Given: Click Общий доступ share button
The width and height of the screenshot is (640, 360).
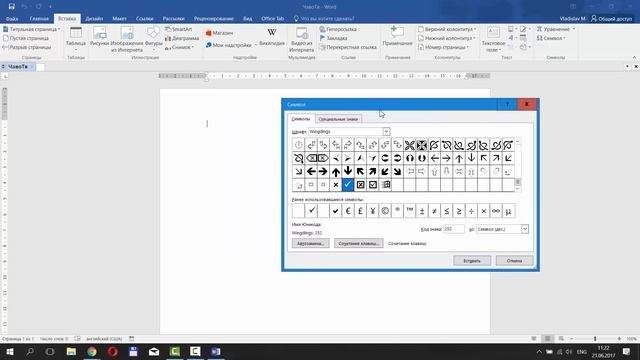Looking at the screenshot, I should [611, 18].
